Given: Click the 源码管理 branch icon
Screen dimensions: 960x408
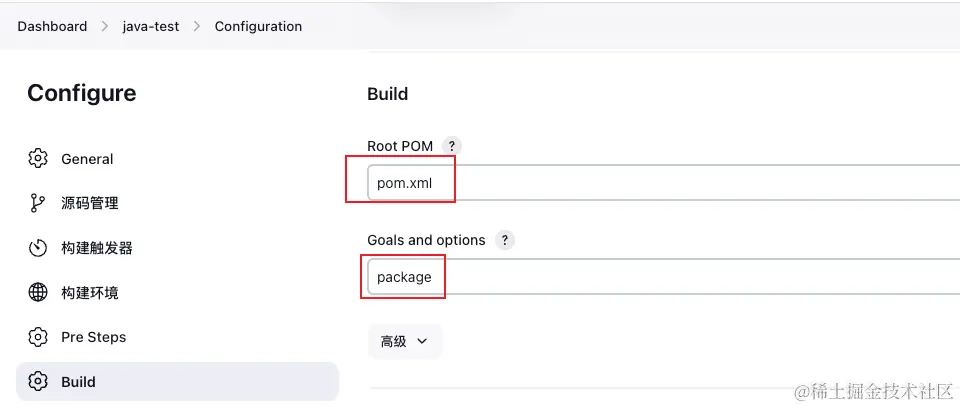Looking at the screenshot, I should point(38,203).
